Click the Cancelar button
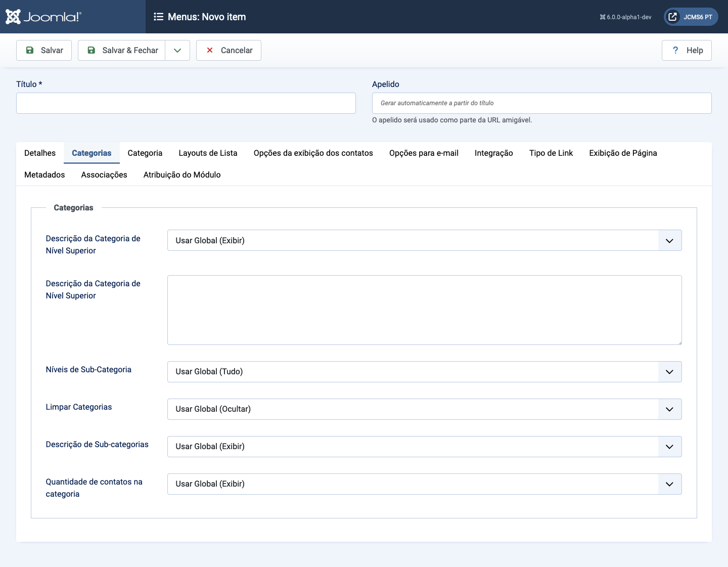 click(229, 50)
